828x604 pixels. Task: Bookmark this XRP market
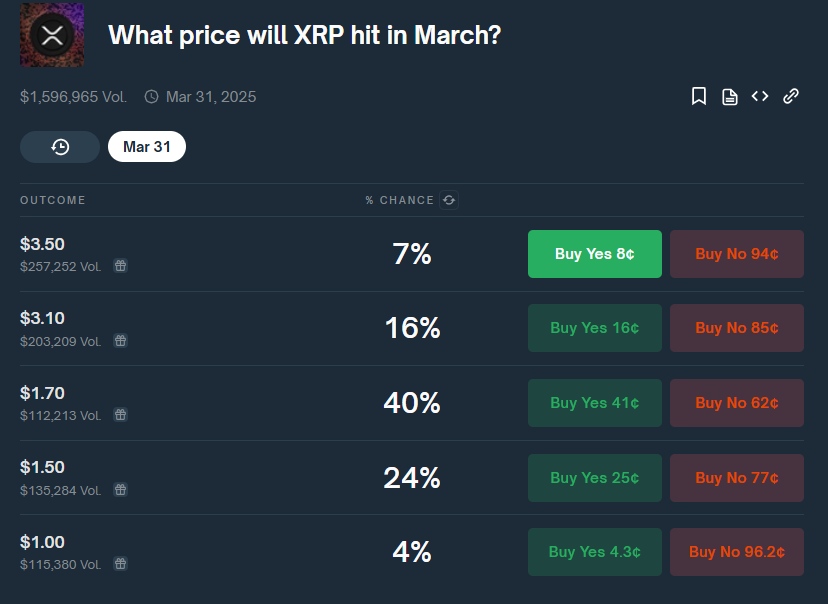(699, 96)
